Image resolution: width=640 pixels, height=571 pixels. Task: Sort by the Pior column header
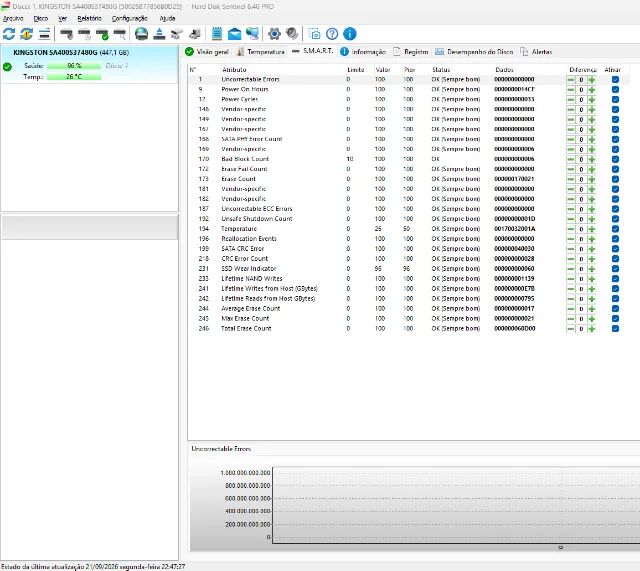click(409, 70)
